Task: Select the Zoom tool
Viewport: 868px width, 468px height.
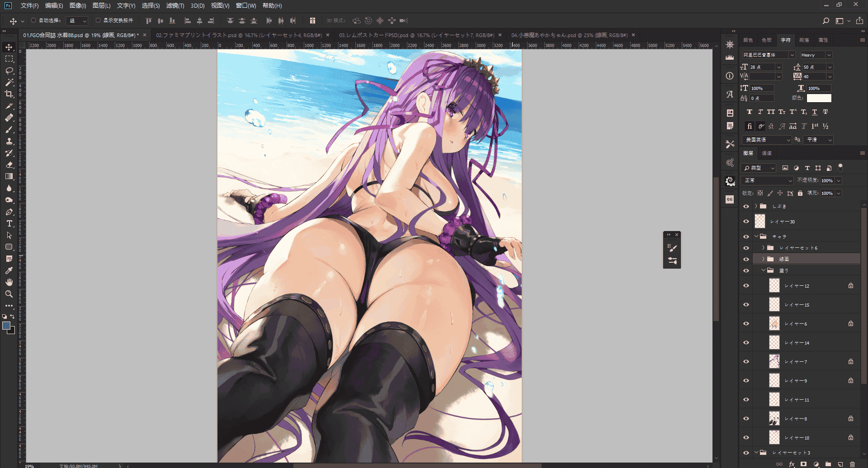Action: 9,294
